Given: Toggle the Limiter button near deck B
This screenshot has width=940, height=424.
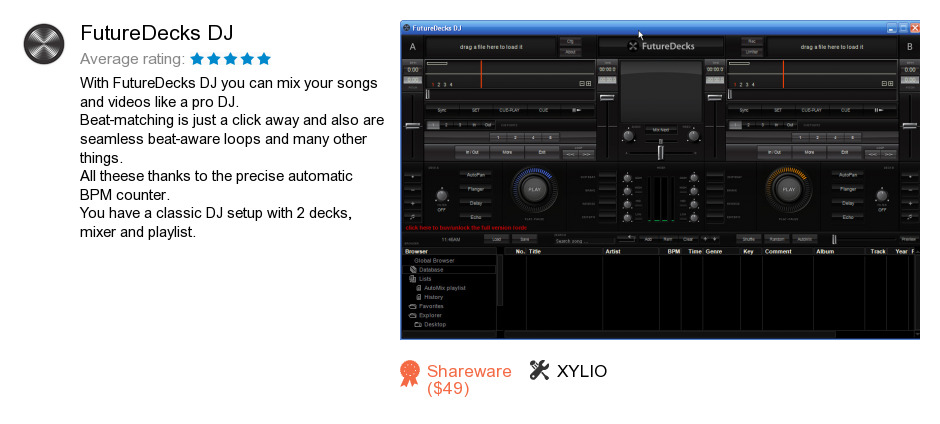Looking at the screenshot, I should 752,52.
